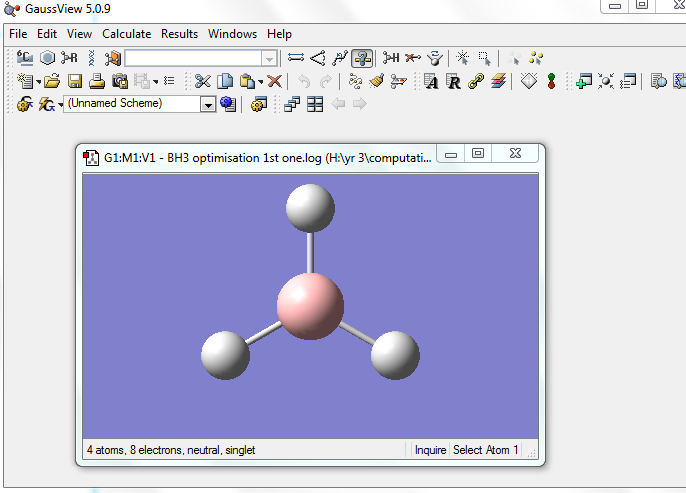Select the Modify Bond tool
This screenshot has height=493, width=686.
tap(296, 58)
